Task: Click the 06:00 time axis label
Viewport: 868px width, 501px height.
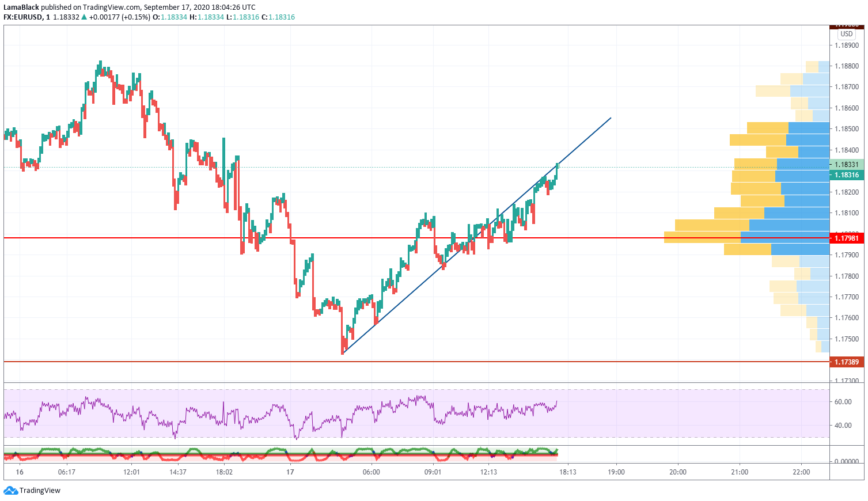Action: pos(372,472)
